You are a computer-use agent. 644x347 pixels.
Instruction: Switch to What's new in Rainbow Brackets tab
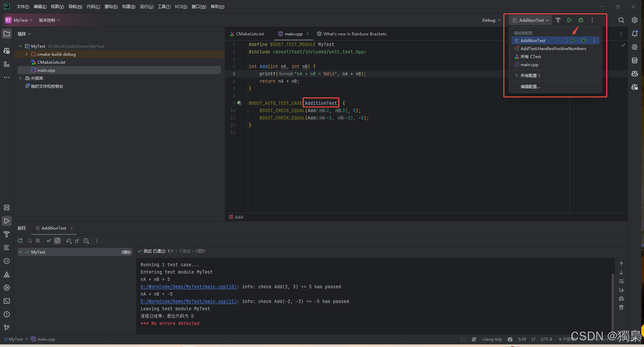352,34
